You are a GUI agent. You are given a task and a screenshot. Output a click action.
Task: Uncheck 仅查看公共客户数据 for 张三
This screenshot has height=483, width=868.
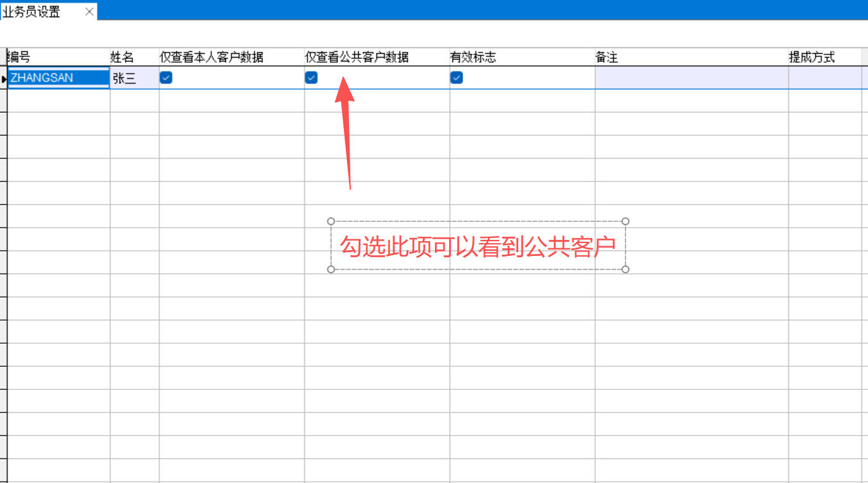[x=311, y=78]
